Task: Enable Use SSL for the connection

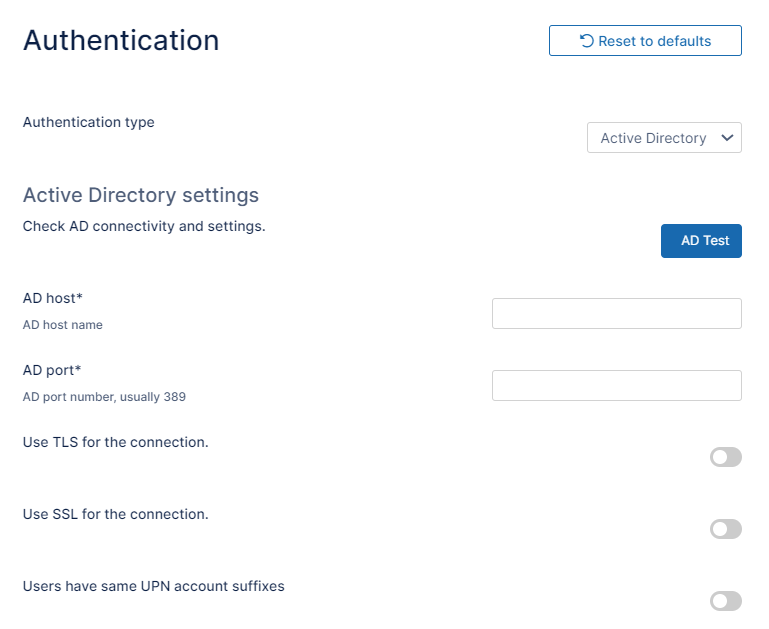Action: [725, 529]
